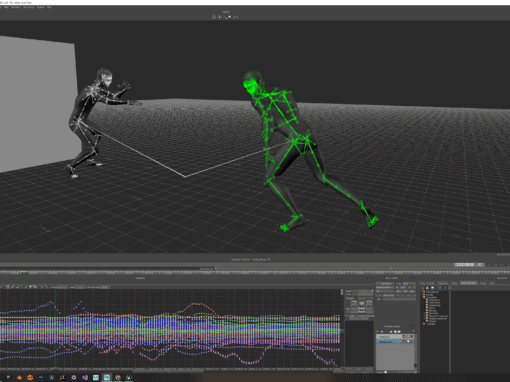Image resolution: width=510 pixels, height=382 pixels.
Task: Open Visual Studio from the taskbar
Action: (x=85, y=377)
